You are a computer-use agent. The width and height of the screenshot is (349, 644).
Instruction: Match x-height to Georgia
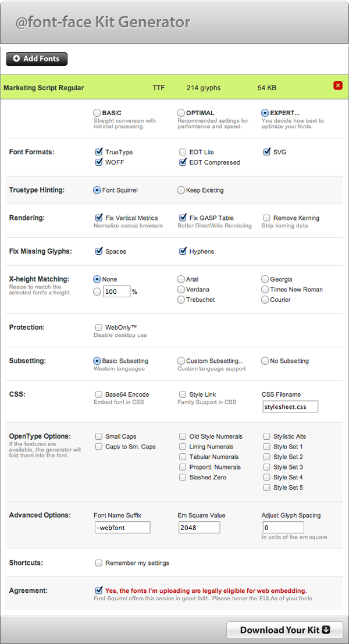(x=265, y=279)
